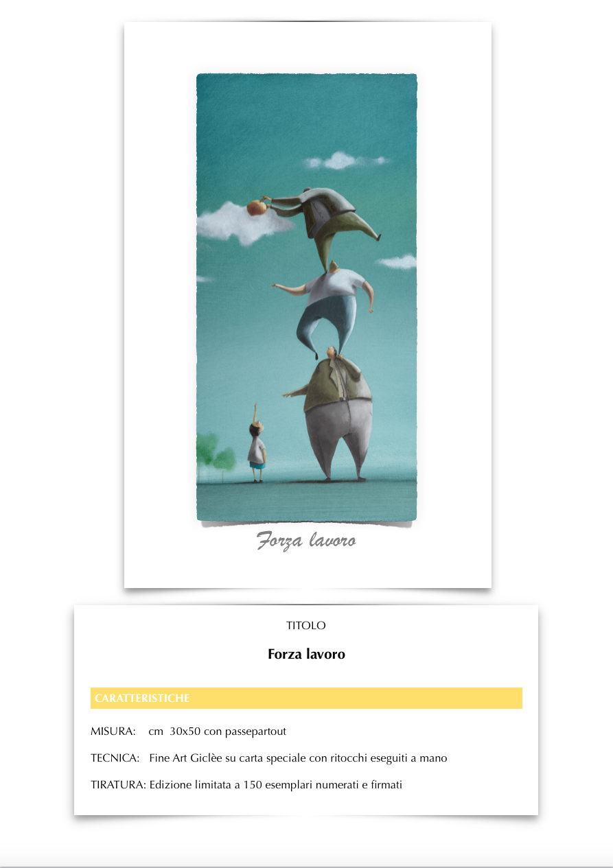The height and width of the screenshot is (868, 613).
Task: Click the small boy pointing upward
Action: coord(257,444)
